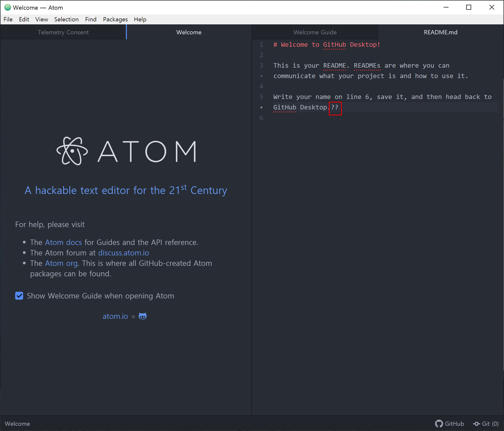Open the Help menu

[140, 19]
